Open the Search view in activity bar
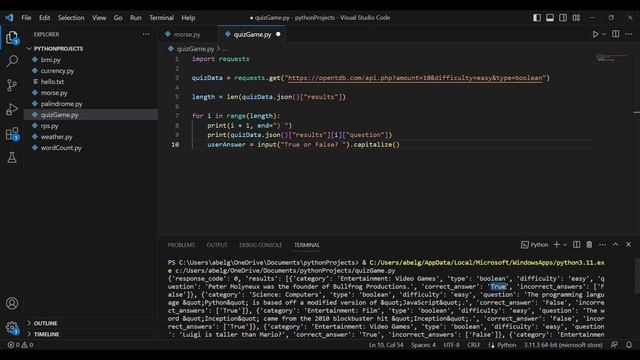Screen dimensions: 640x360 [12, 61]
